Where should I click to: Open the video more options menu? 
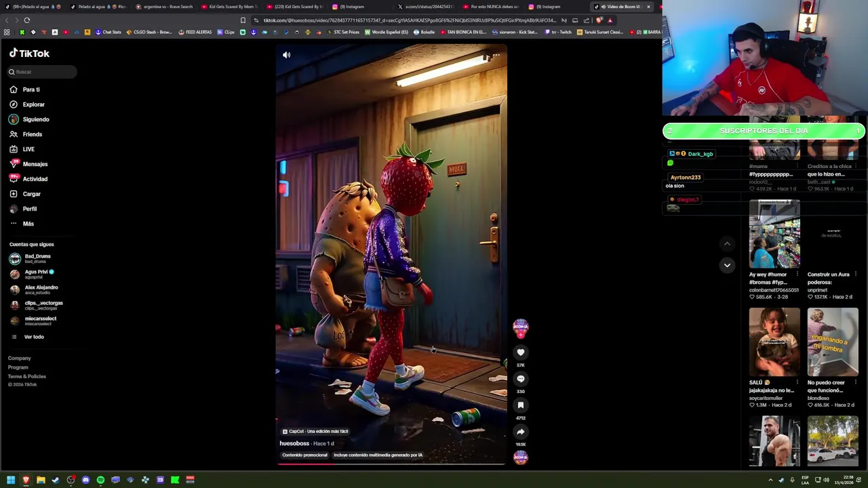click(496, 55)
